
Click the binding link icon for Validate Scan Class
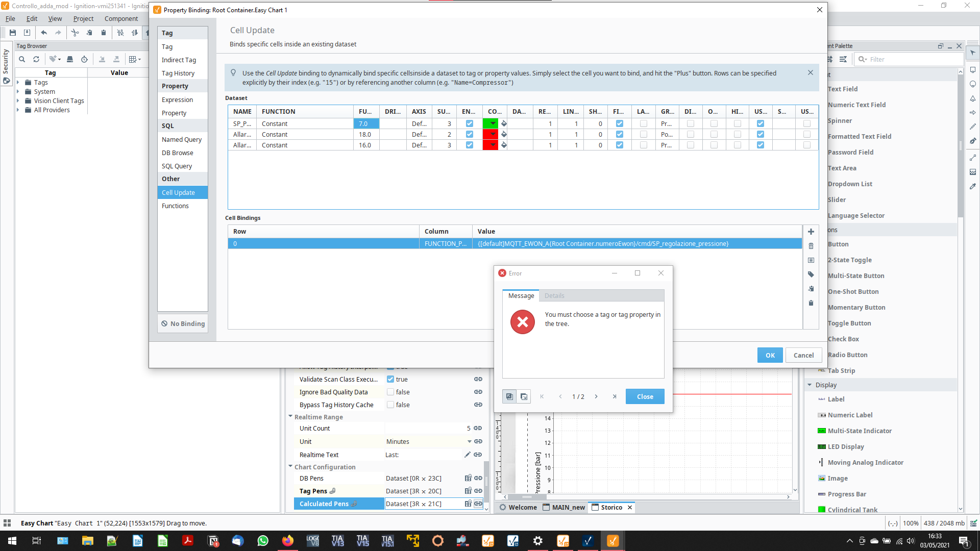(x=478, y=379)
